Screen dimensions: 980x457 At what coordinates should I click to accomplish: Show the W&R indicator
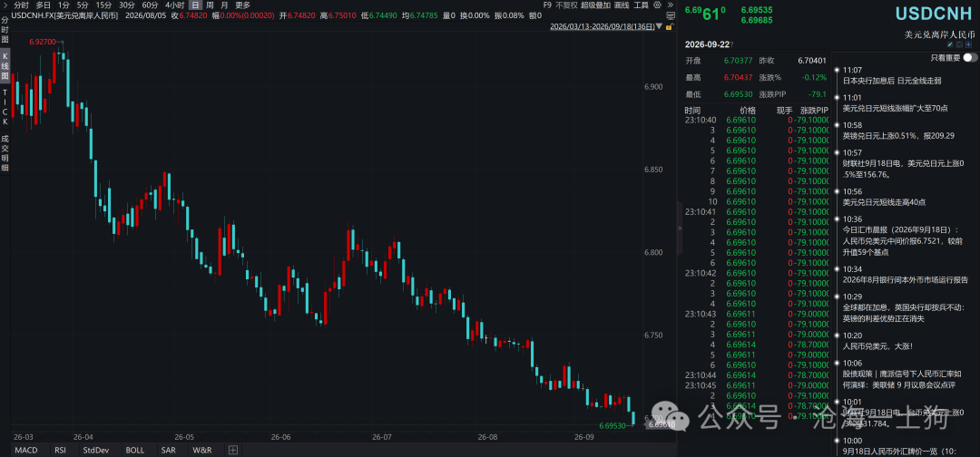pos(201,450)
